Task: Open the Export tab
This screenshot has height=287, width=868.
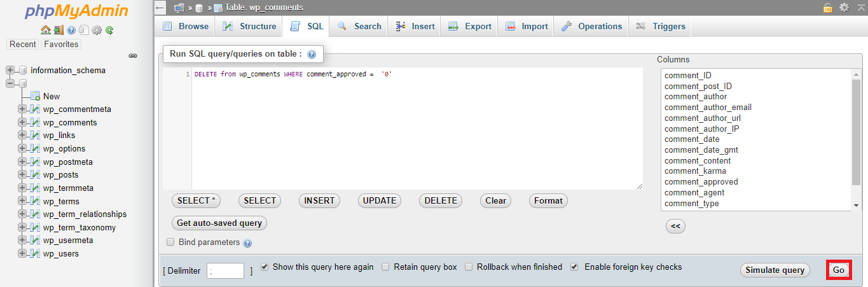Action: coord(470,27)
